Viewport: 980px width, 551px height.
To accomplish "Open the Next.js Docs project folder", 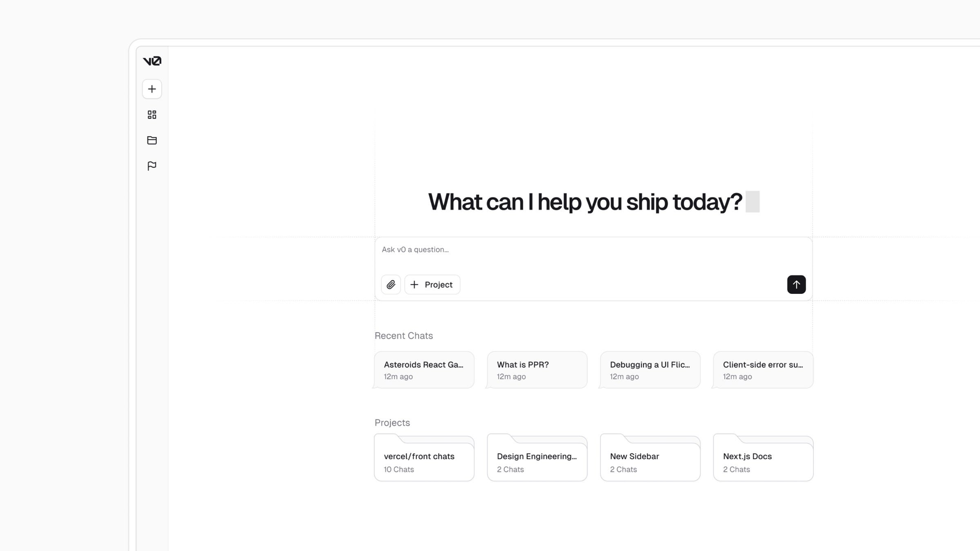I will click(763, 461).
